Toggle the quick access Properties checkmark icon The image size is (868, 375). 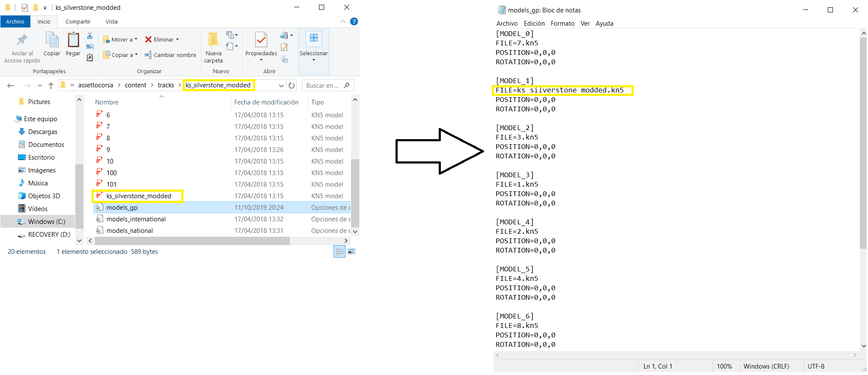pyautogui.click(x=25, y=8)
